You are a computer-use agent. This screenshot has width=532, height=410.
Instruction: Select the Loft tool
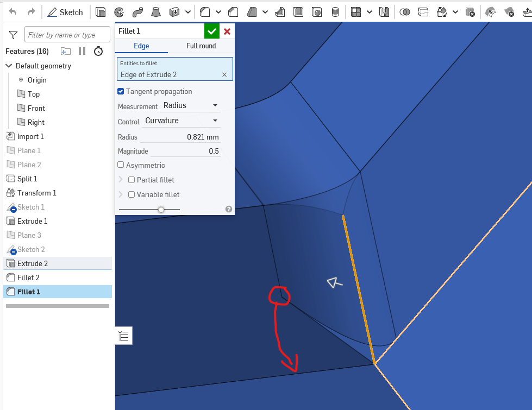point(156,12)
